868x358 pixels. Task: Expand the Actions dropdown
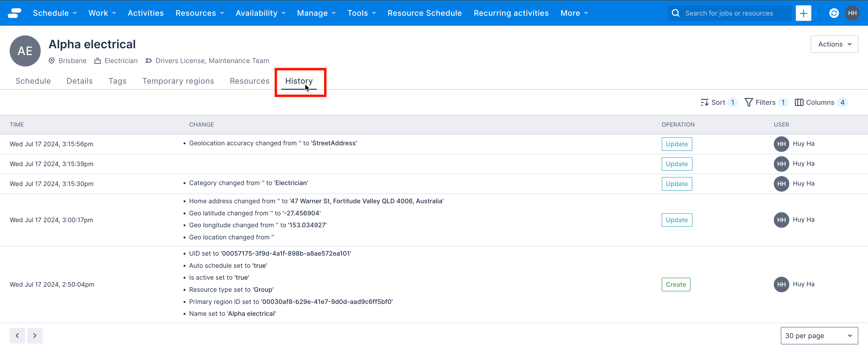tap(834, 44)
